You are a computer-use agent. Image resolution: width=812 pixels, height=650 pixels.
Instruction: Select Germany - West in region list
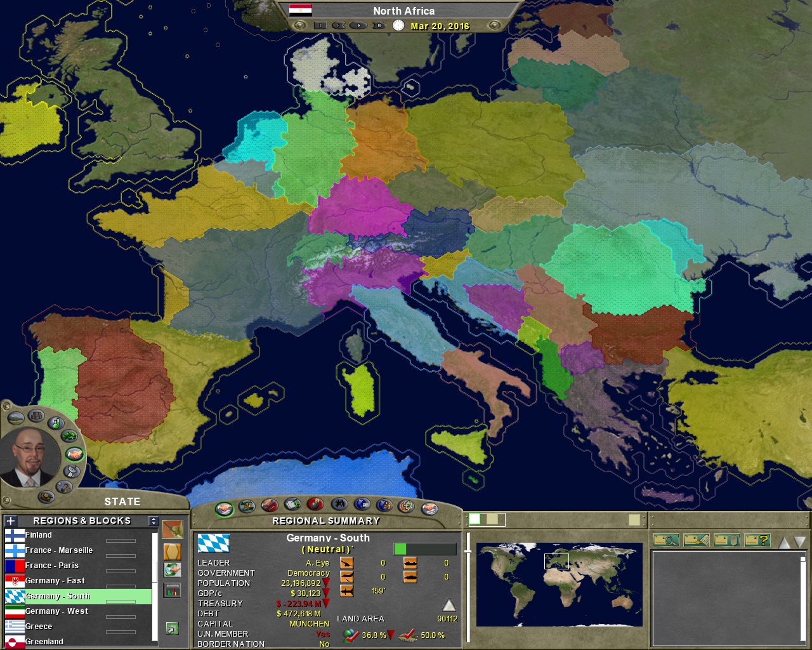tap(57, 611)
